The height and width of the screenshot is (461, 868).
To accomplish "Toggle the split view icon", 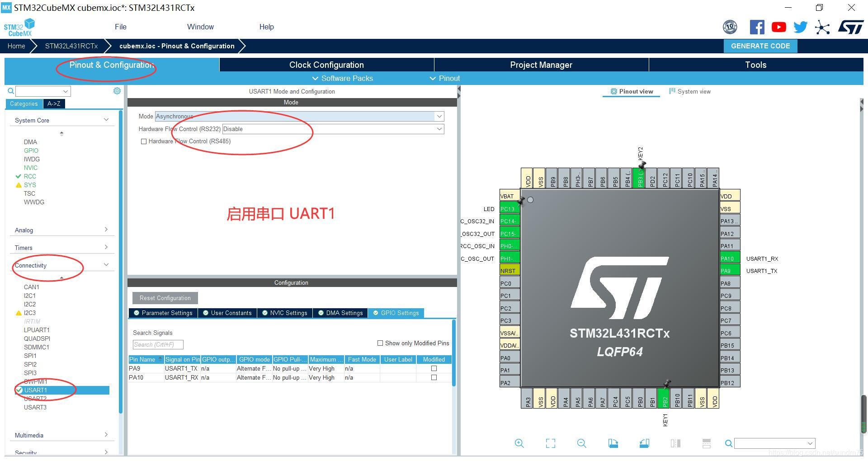I will [675, 443].
